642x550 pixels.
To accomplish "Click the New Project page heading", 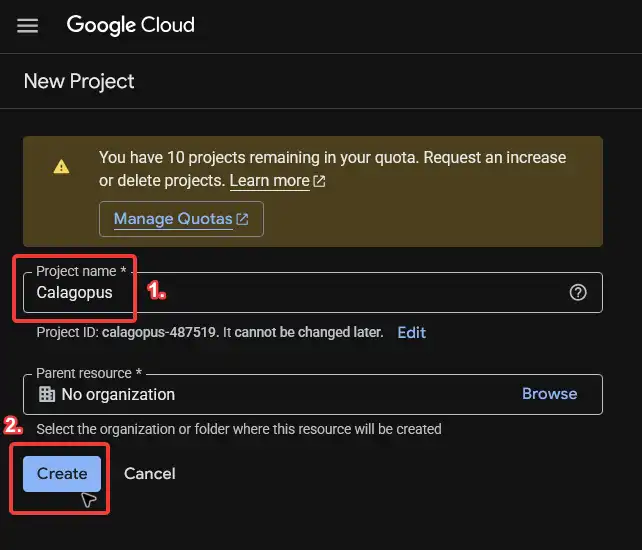I will [79, 81].
